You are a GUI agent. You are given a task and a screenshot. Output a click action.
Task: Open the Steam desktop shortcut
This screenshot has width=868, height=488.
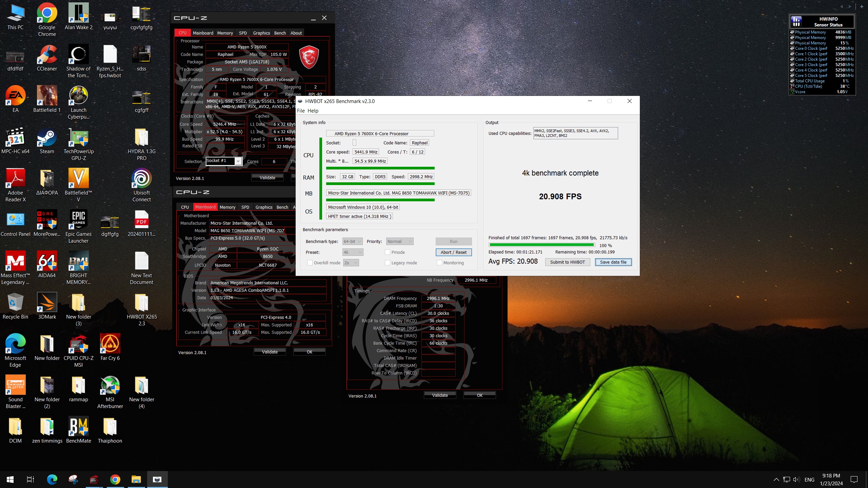pos(47,140)
